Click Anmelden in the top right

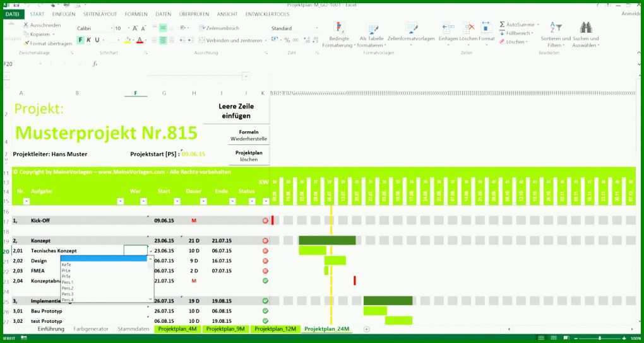pyautogui.click(x=632, y=13)
